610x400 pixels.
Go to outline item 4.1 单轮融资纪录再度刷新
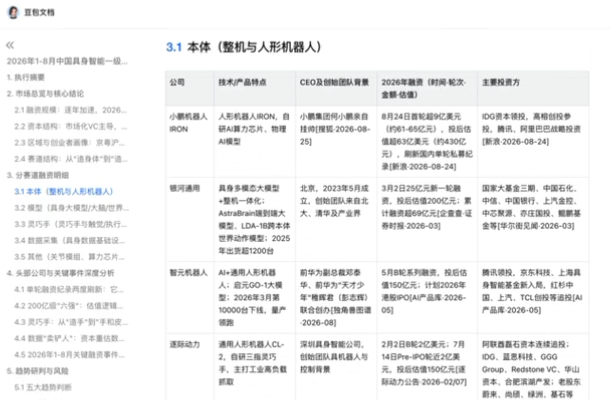[69, 289]
